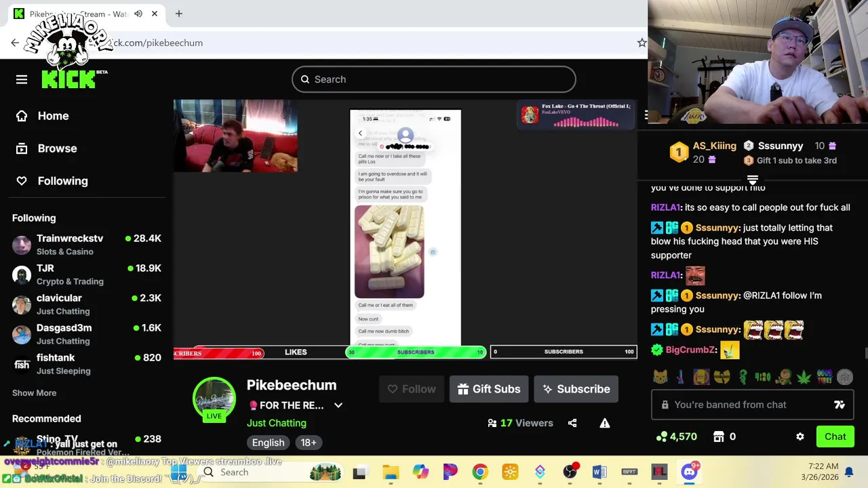The width and height of the screenshot is (868, 488).
Task: Open the channel shop icon
Action: [x=719, y=437]
